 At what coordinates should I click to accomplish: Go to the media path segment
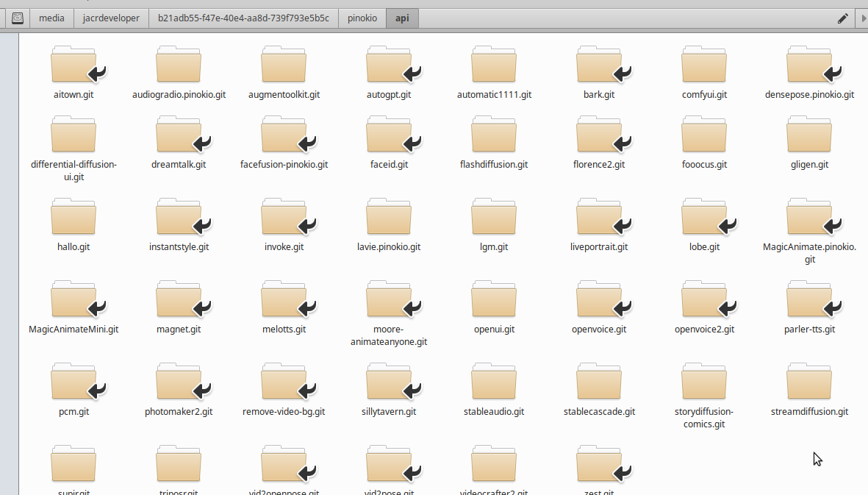51,18
